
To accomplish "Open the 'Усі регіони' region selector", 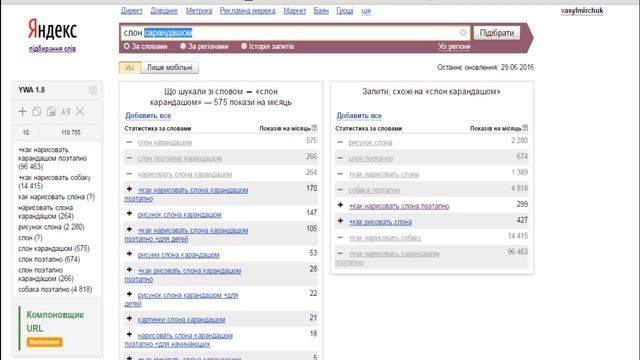I will point(454,47).
